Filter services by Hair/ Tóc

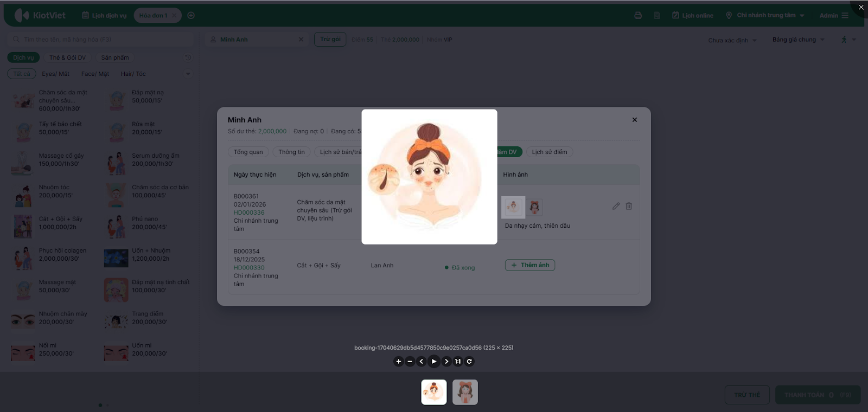133,74
